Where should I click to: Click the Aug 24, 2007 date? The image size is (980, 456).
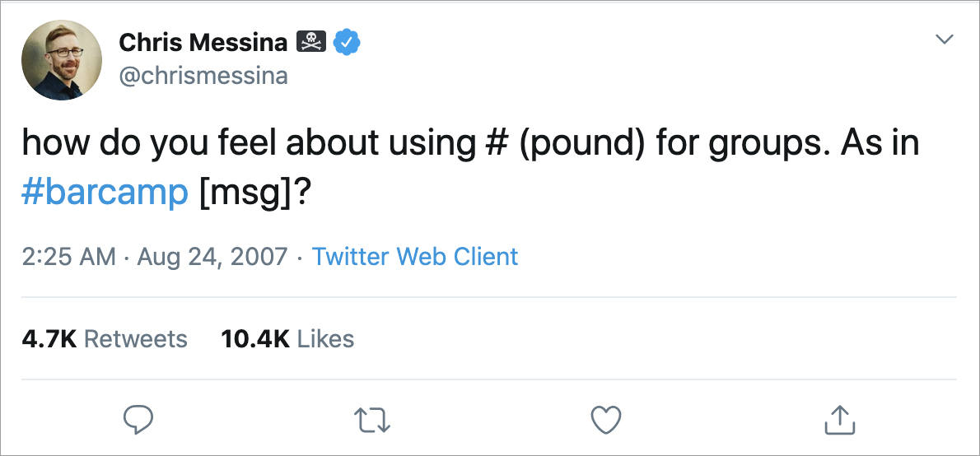tap(212, 256)
